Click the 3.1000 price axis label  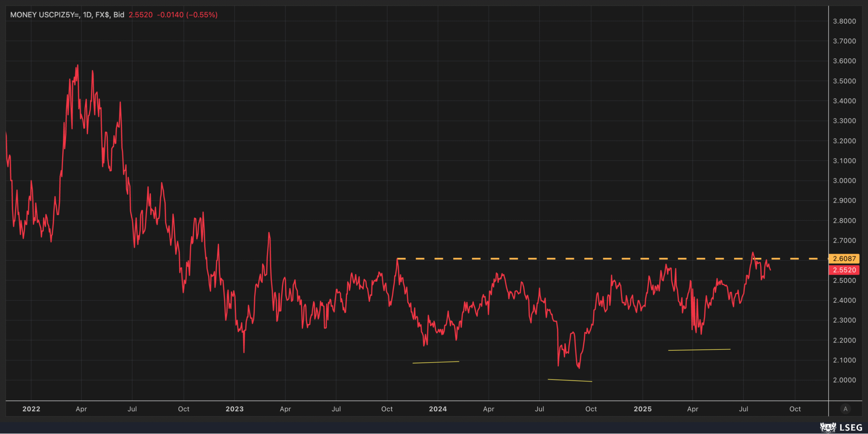click(x=844, y=161)
